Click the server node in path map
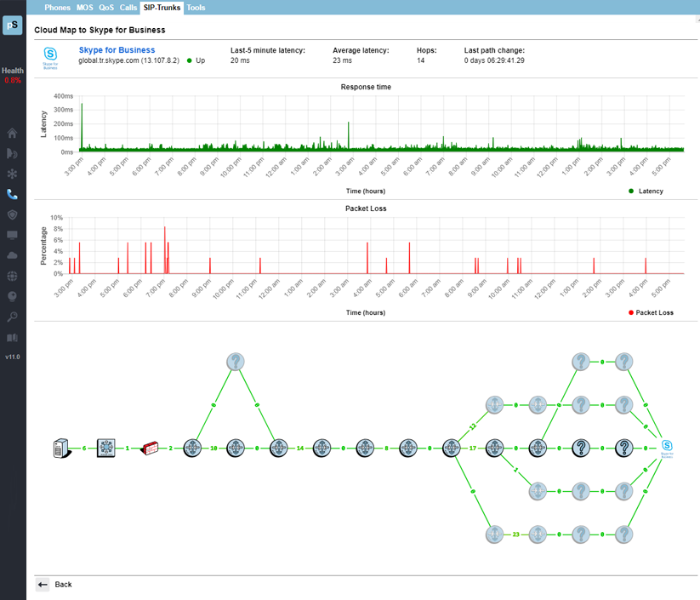This screenshot has width=700, height=600. 61,448
